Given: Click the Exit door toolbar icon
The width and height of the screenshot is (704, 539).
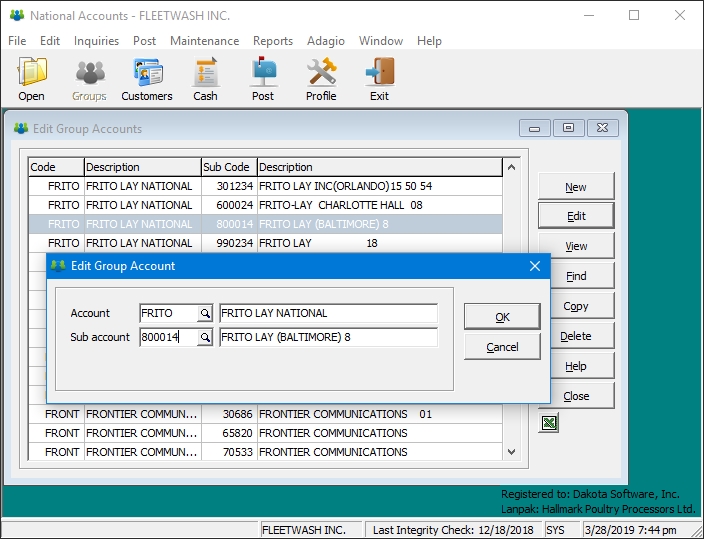Looking at the screenshot, I should pyautogui.click(x=379, y=79).
